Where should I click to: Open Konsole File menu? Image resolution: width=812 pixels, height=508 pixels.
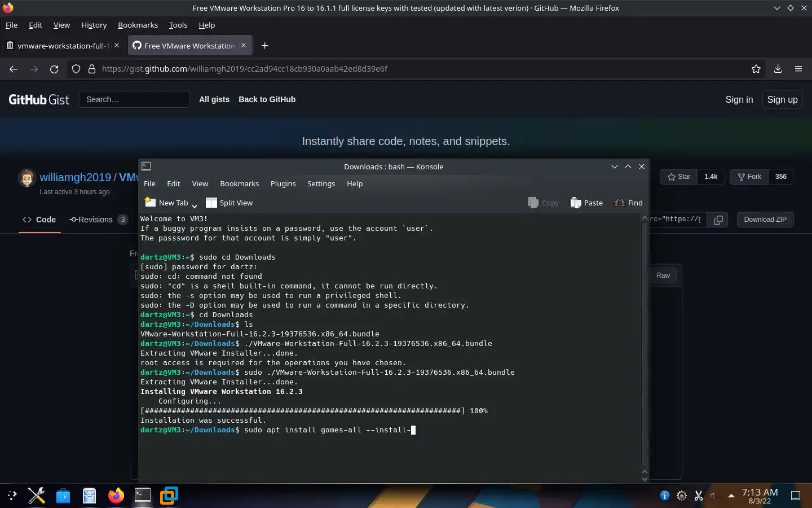pyautogui.click(x=149, y=184)
